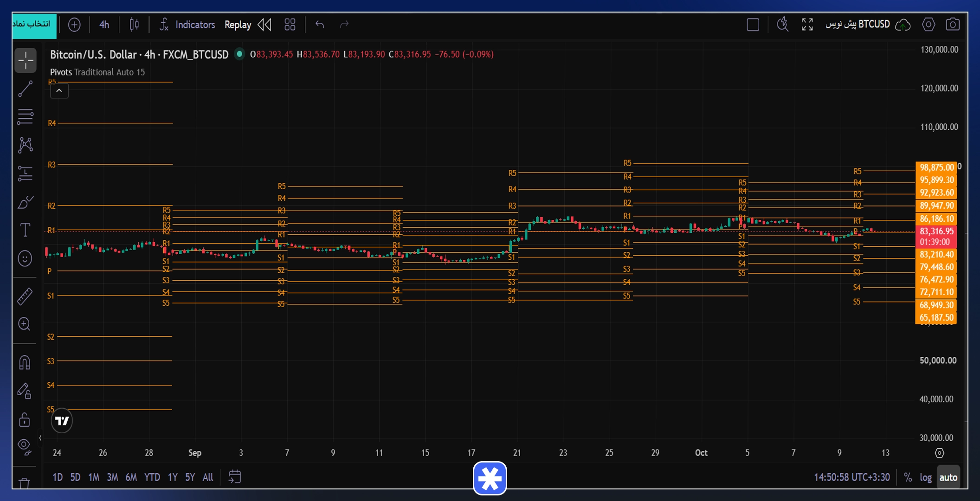Toggle magnet mode
The image size is (980, 501).
[25, 362]
